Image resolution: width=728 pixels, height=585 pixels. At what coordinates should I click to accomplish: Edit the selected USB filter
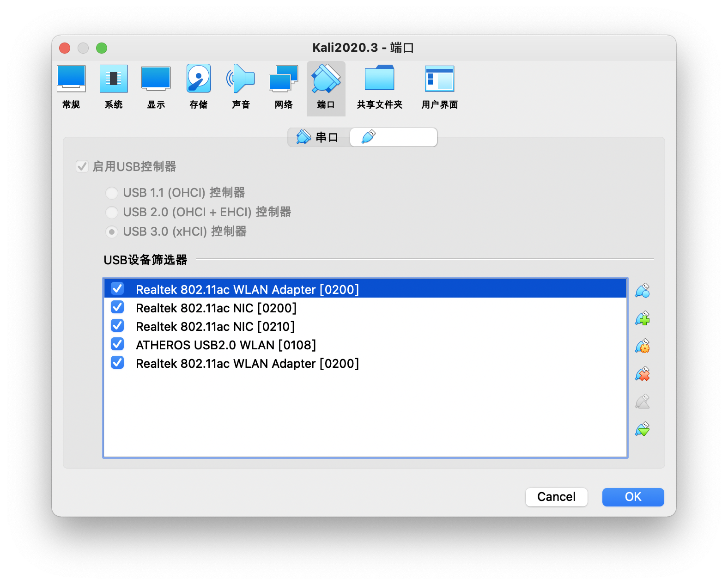pos(642,346)
